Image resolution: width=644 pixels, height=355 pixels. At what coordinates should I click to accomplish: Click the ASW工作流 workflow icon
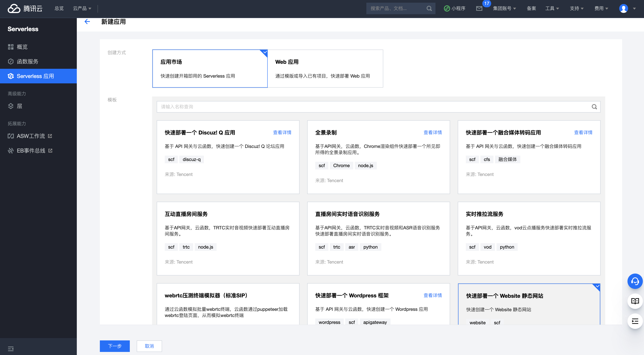pos(11,136)
